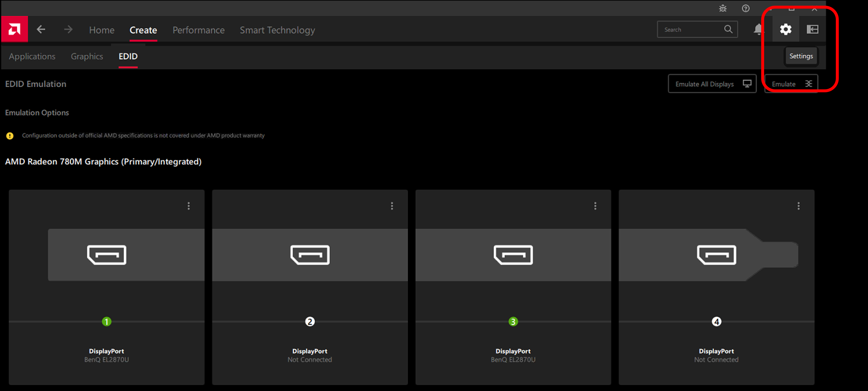
Task: Click the yellow warning icon
Action: (10, 136)
